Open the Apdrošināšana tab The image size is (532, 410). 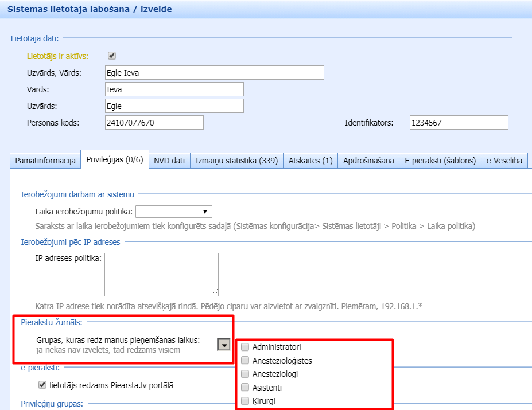368,161
